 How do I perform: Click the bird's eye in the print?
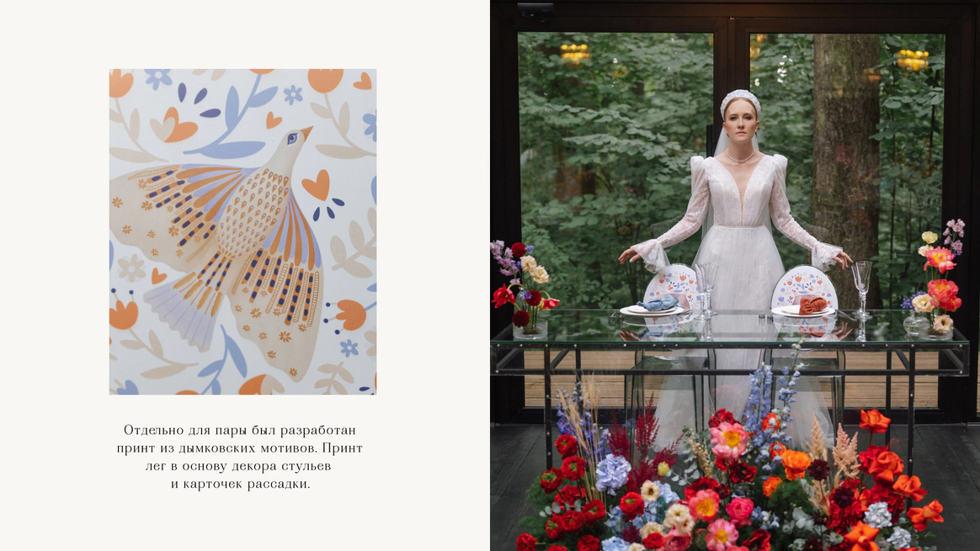[292, 138]
